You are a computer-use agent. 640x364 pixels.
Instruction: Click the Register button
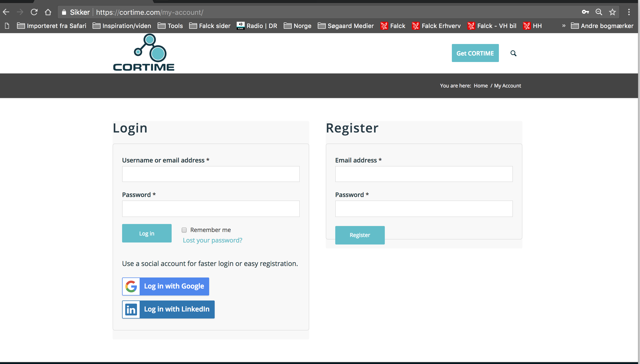[360, 235]
